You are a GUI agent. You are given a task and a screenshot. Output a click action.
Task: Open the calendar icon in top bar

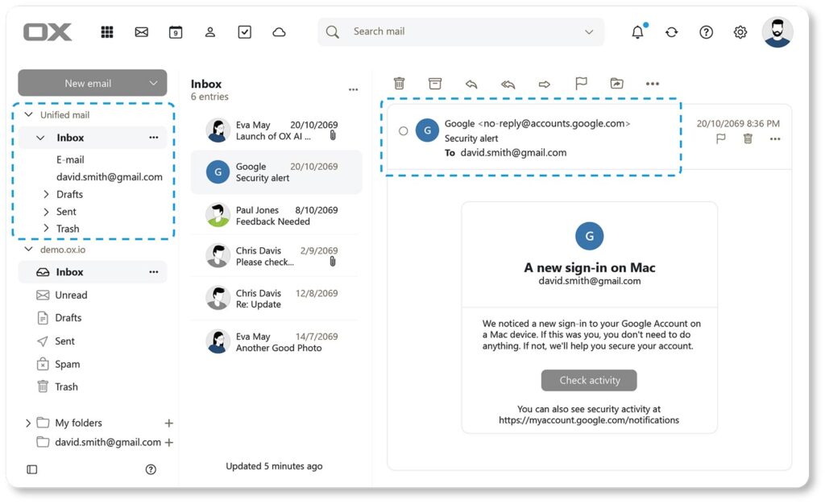point(175,32)
